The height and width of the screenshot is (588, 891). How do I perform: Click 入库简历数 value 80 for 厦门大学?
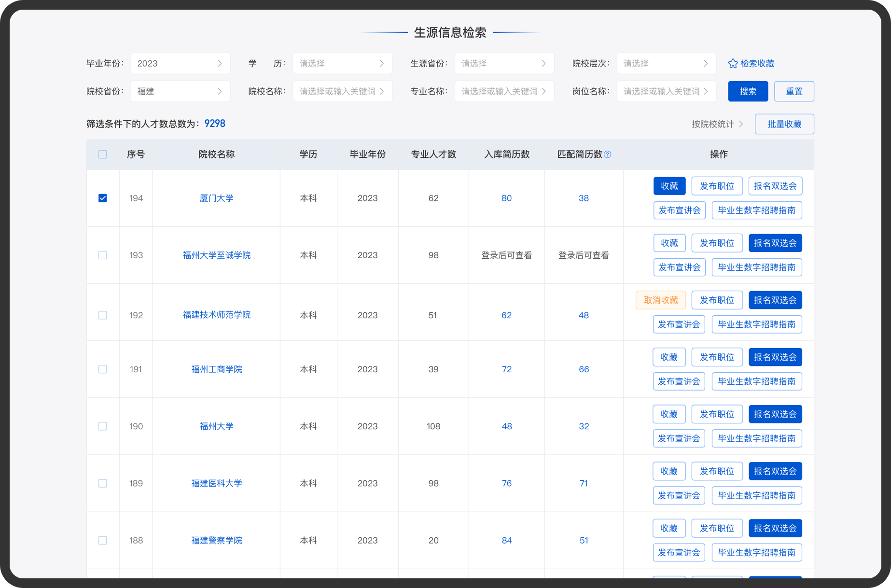(506, 198)
